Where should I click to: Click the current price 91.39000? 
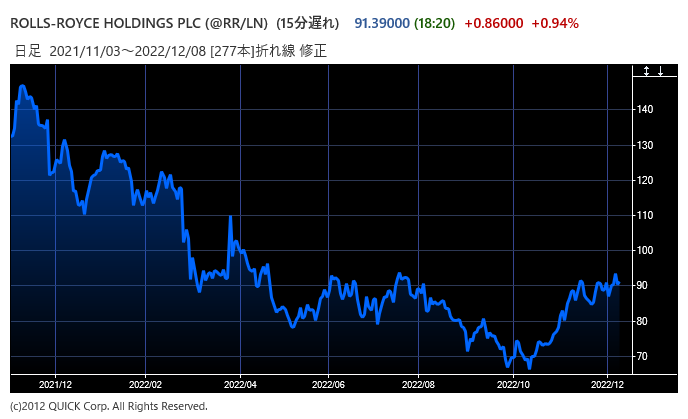(x=382, y=23)
